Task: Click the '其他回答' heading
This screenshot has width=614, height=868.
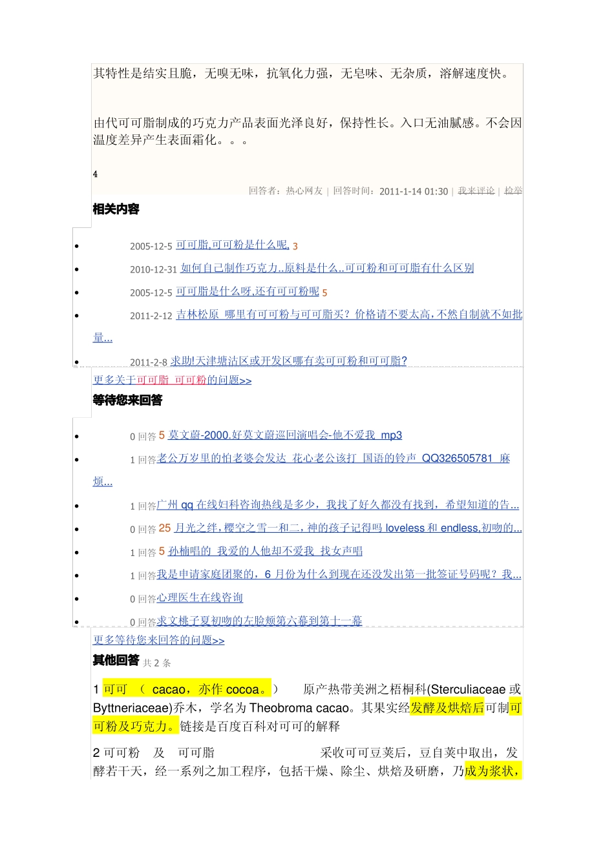Action: [x=116, y=660]
